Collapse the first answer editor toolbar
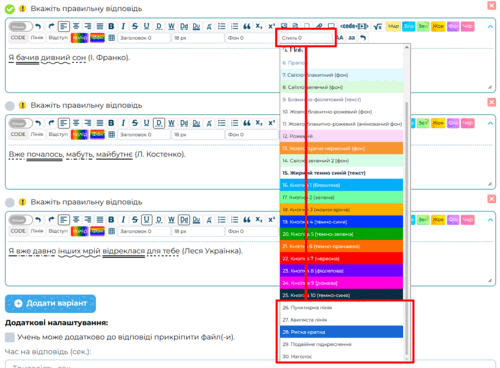This screenshot has height=368, width=500. pos(490,26)
